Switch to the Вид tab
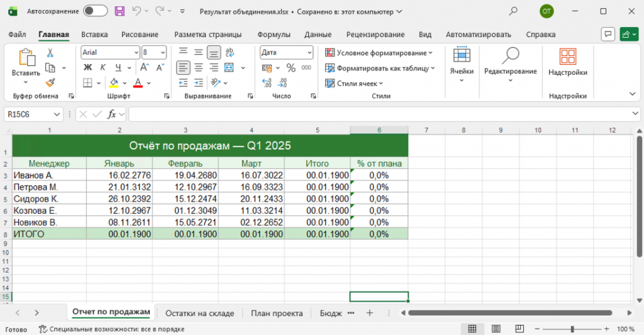 (425, 35)
